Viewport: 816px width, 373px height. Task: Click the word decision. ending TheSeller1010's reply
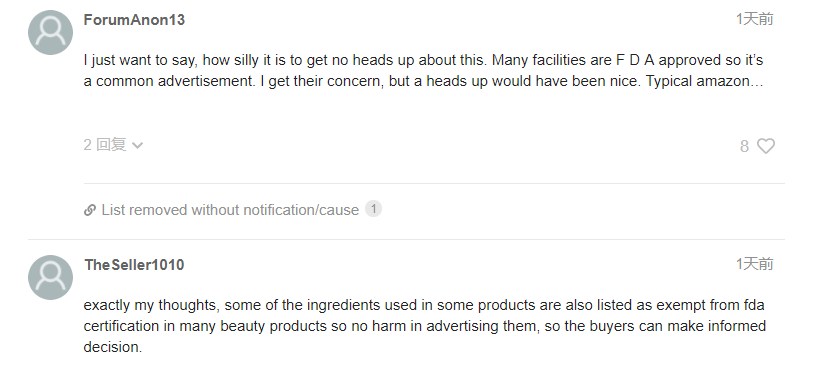point(112,347)
